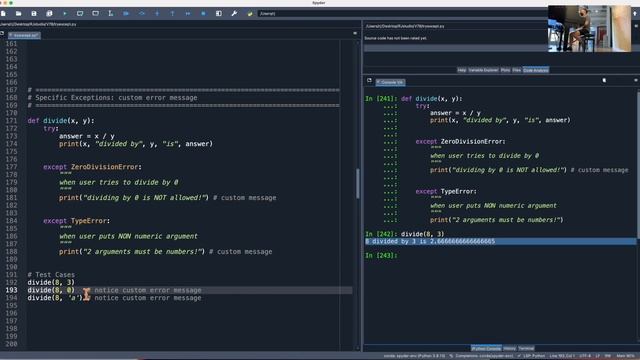Switch to the IPython Console bottom tab
The width and height of the screenshot is (640, 360).
pos(486,349)
